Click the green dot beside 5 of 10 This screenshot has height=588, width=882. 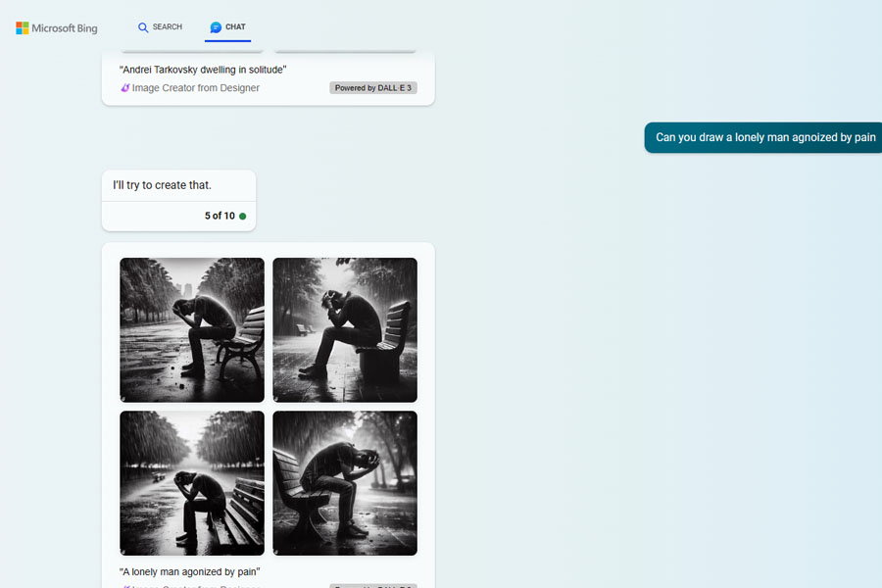(x=242, y=216)
